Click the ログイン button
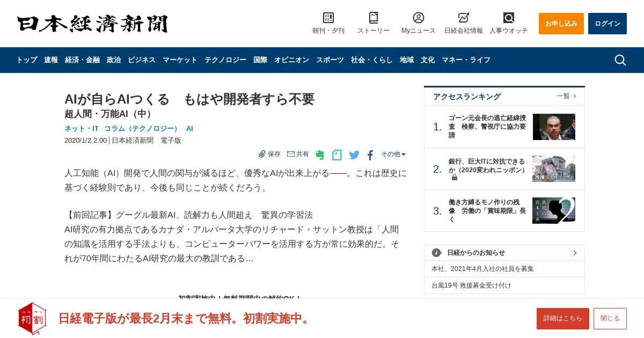 pos(608,24)
